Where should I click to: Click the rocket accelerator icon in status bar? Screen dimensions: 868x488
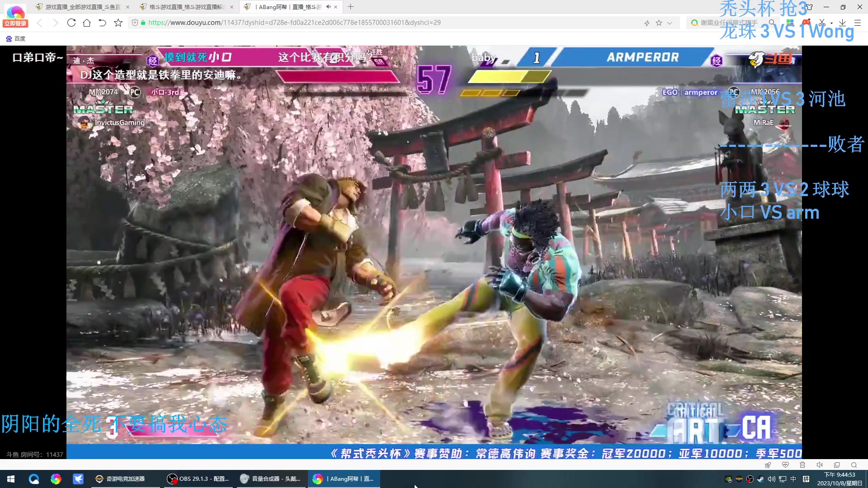pos(768,465)
